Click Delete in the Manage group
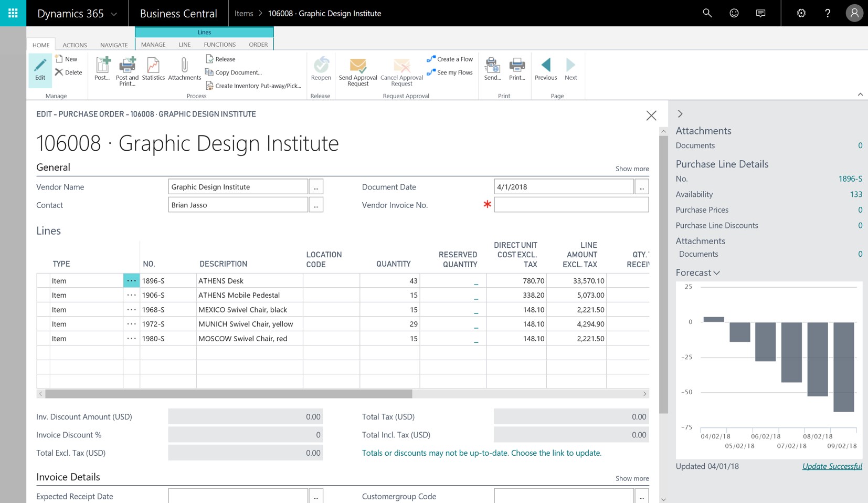The width and height of the screenshot is (868, 503). click(x=69, y=72)
